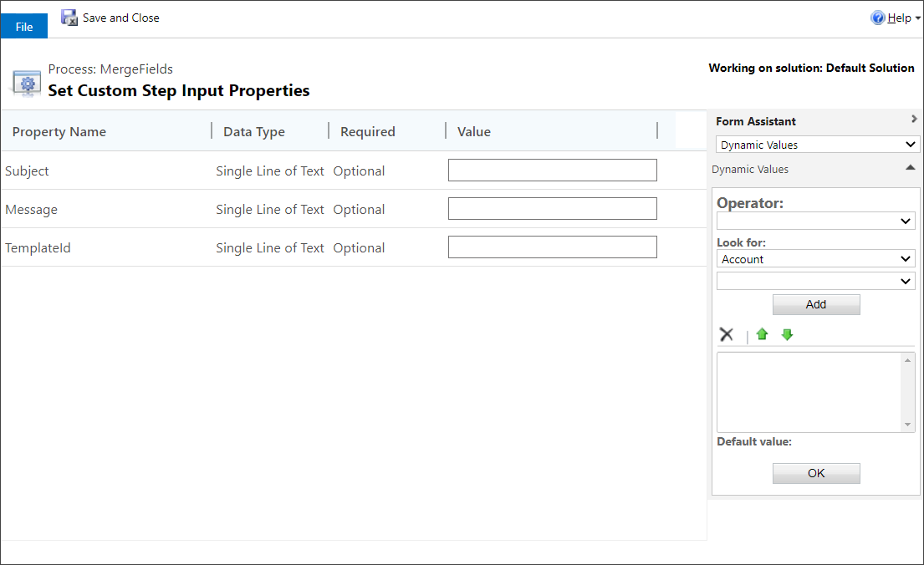The image size is (924, 565).
Task: Click the Help question mark icon
Action: (x=877, y=17)
